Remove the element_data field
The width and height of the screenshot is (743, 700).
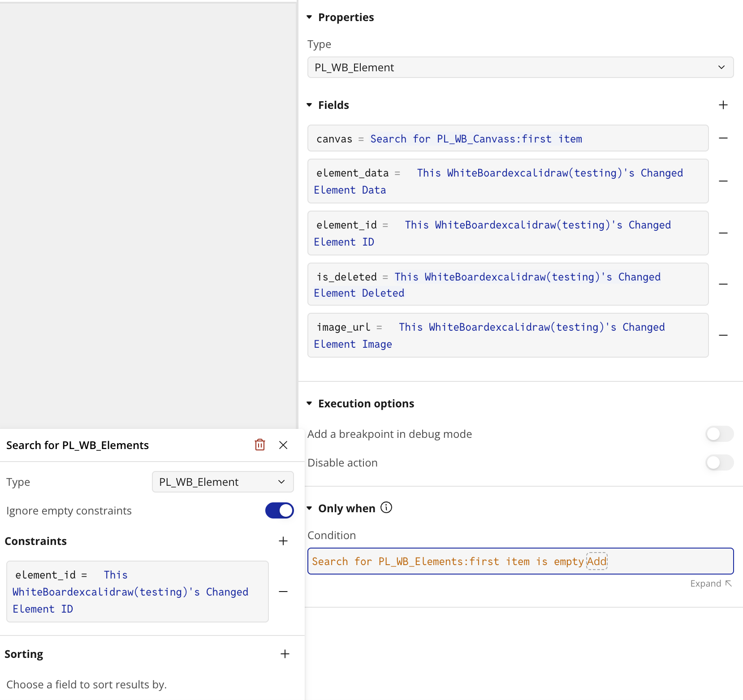pos(723,181)
